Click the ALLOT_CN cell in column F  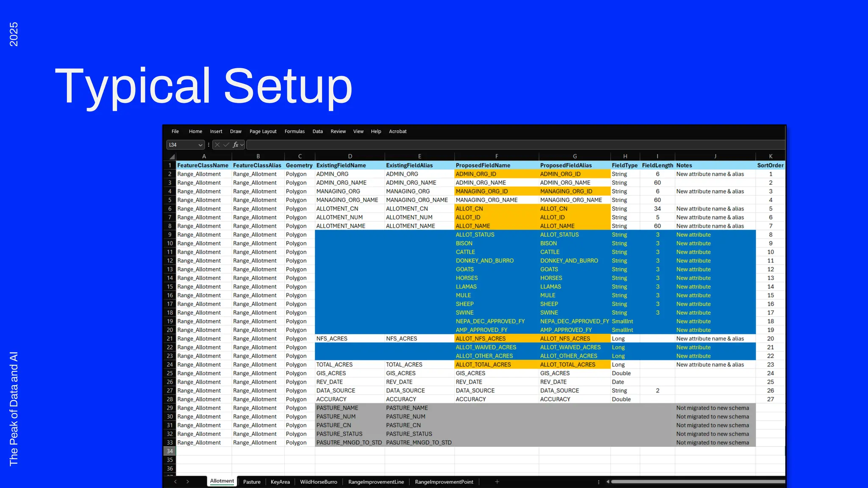coord(496,209)
